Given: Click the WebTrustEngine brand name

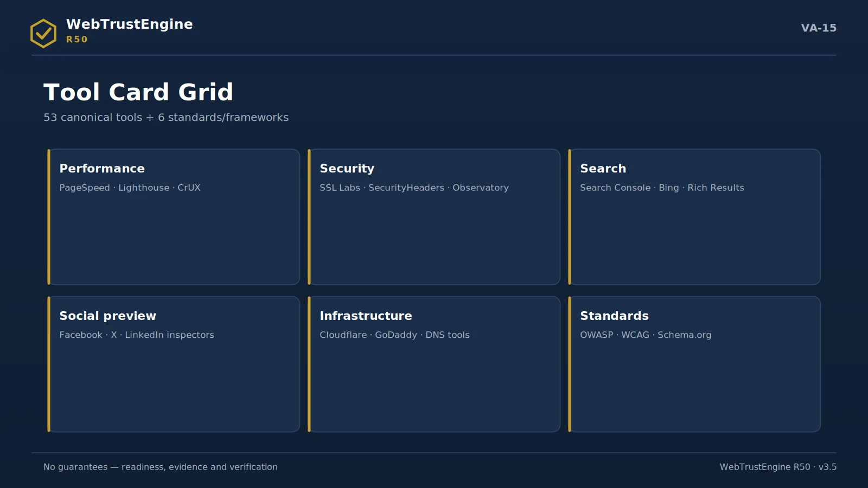Looking at the screenshot, I should (130, 24).
